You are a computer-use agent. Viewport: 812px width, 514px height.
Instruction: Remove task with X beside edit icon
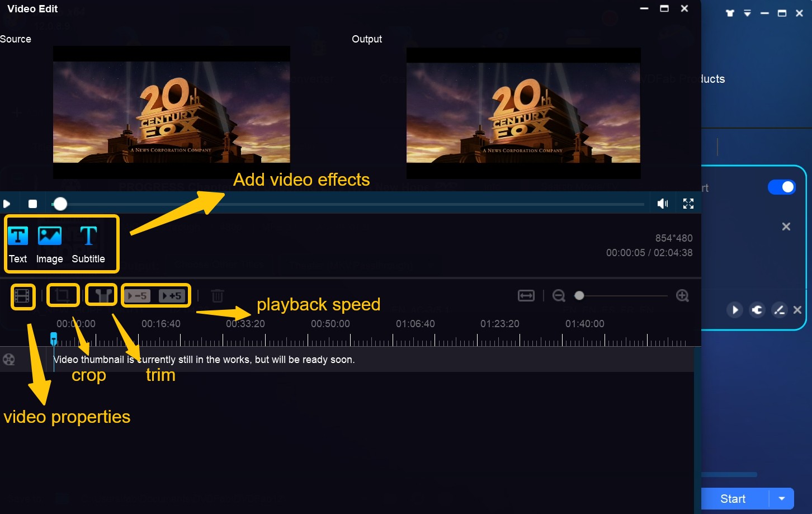coord(797,310)
